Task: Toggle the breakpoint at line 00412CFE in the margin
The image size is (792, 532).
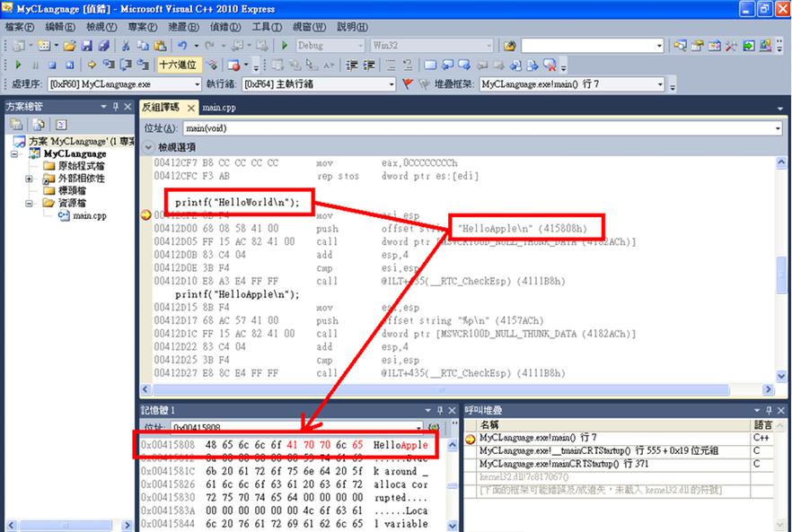Action: click(145, 215)
